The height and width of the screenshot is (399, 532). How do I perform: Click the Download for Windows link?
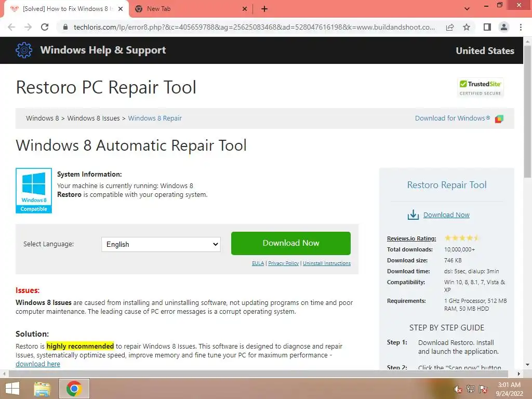[453, 118]
